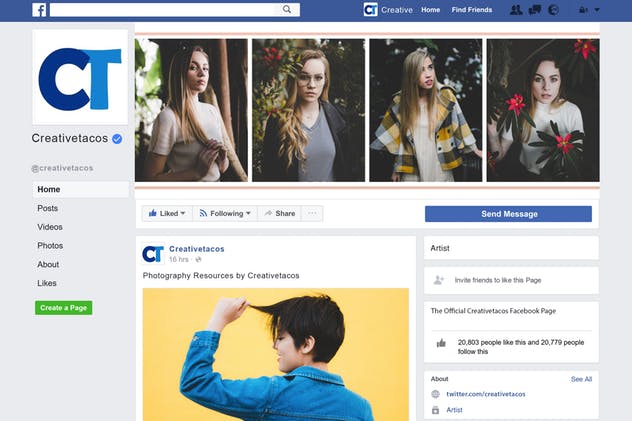Click the Facebook logo icon
Screen dimensions: 632x421
[39, 10]
